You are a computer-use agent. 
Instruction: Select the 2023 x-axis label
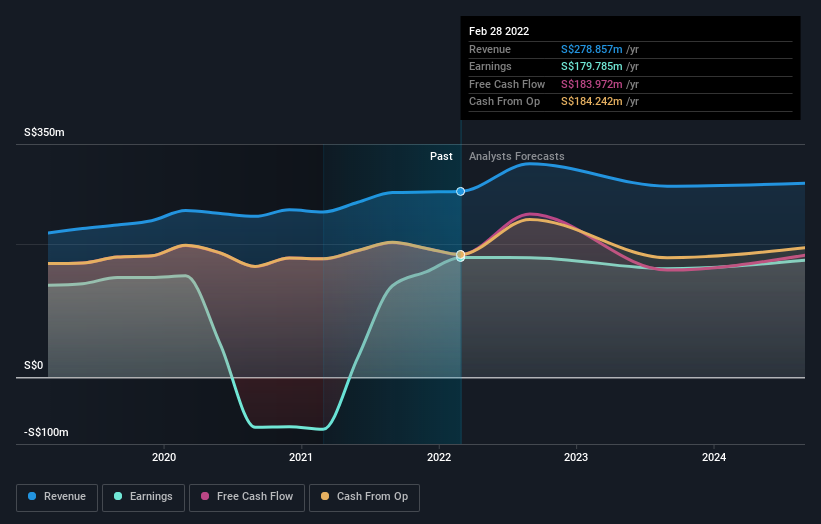tap(576, 458)
